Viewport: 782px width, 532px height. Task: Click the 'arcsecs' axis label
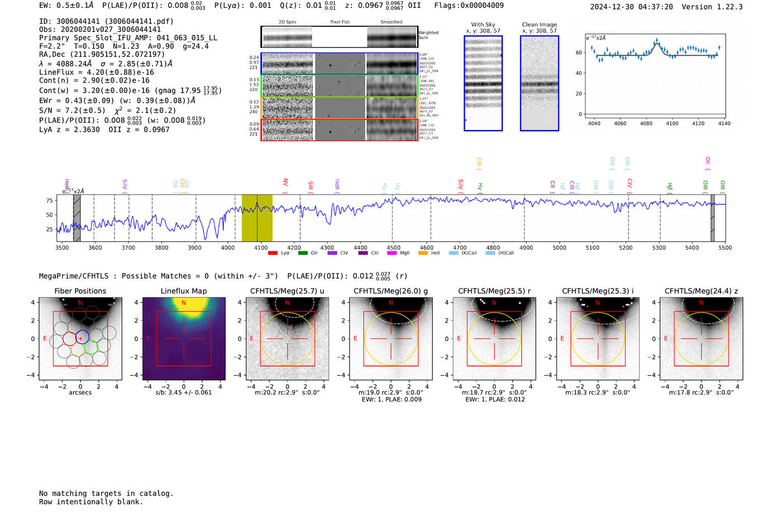click(x=80, y=392)
